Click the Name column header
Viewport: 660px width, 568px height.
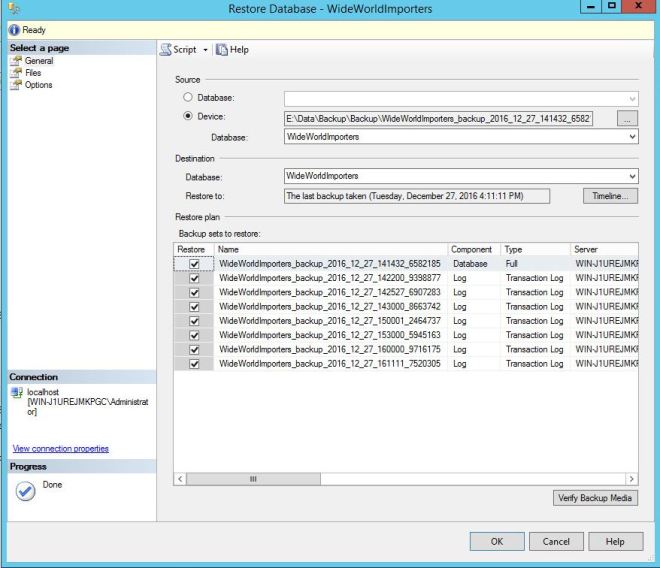(x=331, y=249)
